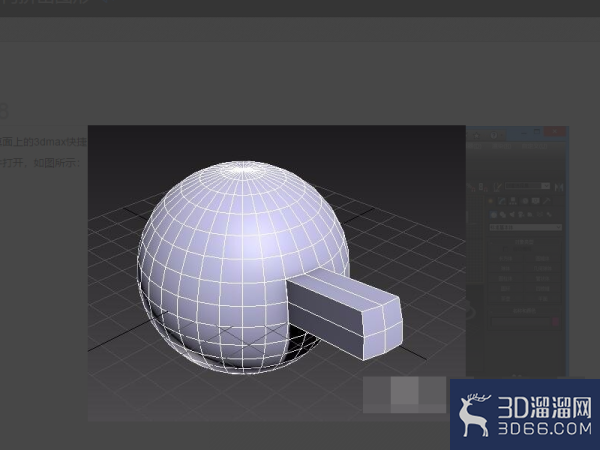
Task: Open the Create tab in command panel
Action: pos(491,201)
